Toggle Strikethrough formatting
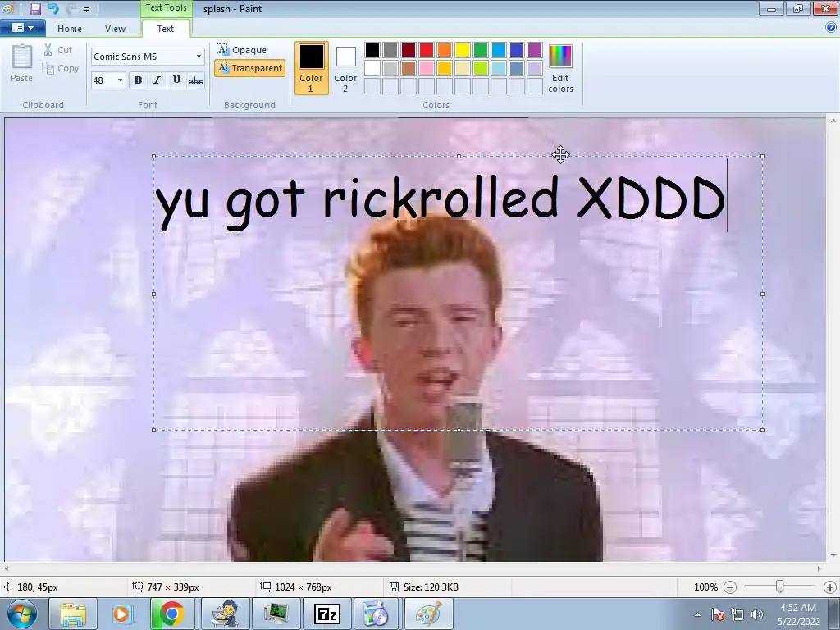The height and width of the screenshot is (630, 840). coord(195,80)
